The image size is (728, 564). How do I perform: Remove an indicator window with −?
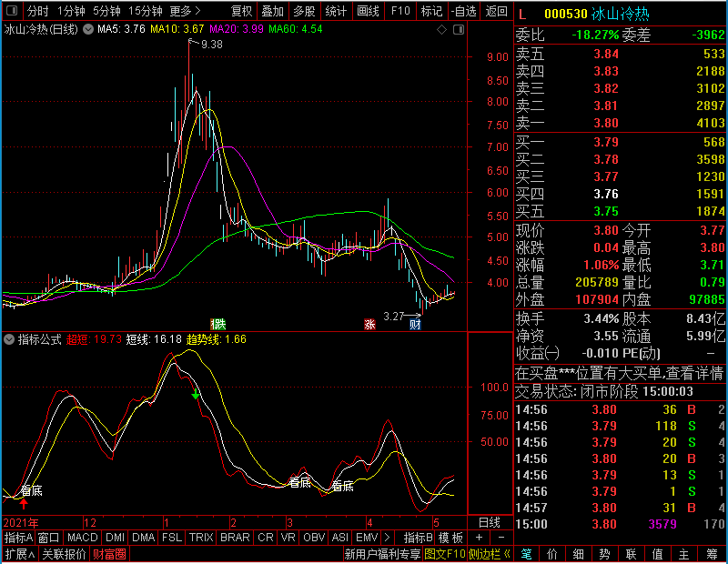pyautogui.click(x=501, y=538)
